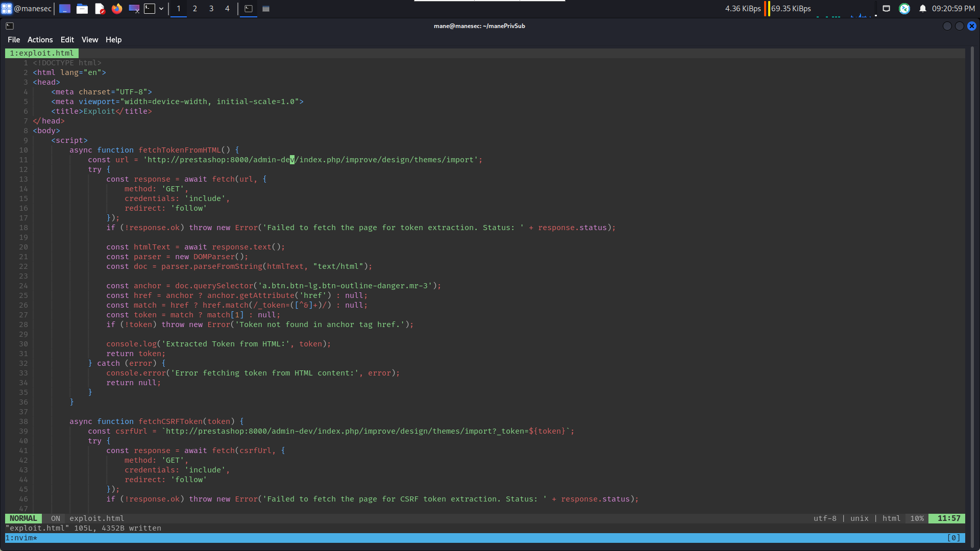
Task: Click the 10% position indicator
Action: point(917,518)
